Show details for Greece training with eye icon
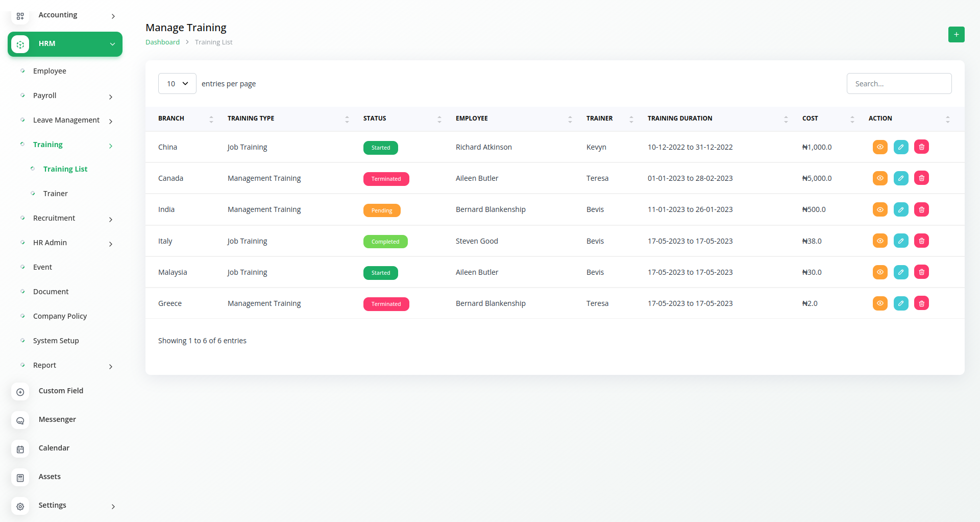 click(x=880, y=303)
